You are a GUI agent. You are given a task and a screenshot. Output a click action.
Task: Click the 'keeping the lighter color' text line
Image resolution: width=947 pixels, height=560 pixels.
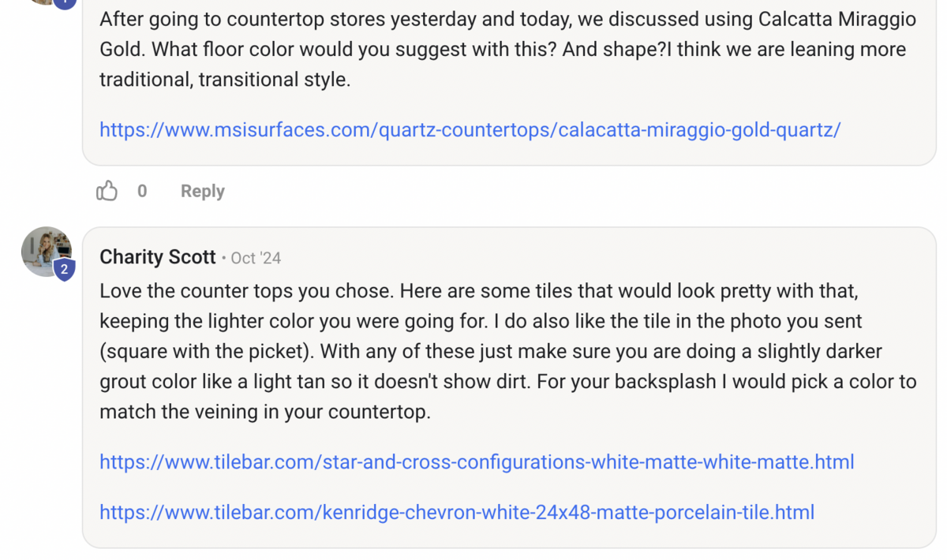(x=481, y=321)
